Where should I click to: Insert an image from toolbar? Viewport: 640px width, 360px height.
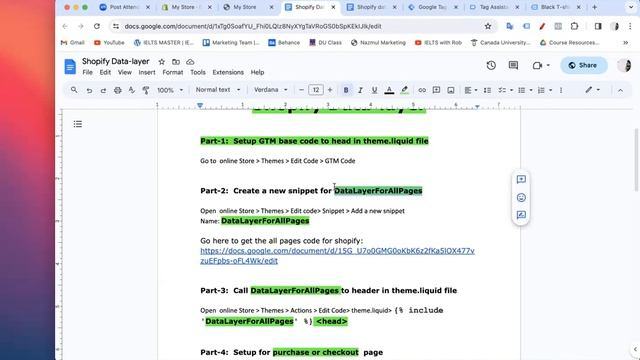pyautogui.click(x=451, y=90)
